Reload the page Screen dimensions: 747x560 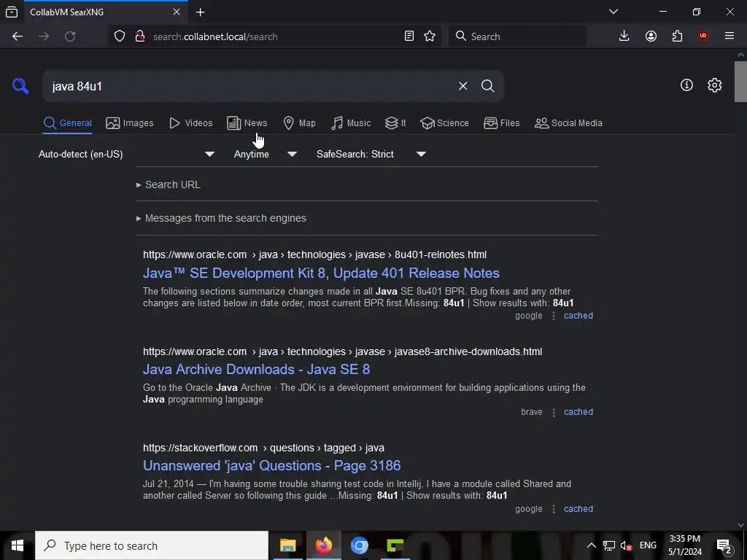[x=70, y=36]
